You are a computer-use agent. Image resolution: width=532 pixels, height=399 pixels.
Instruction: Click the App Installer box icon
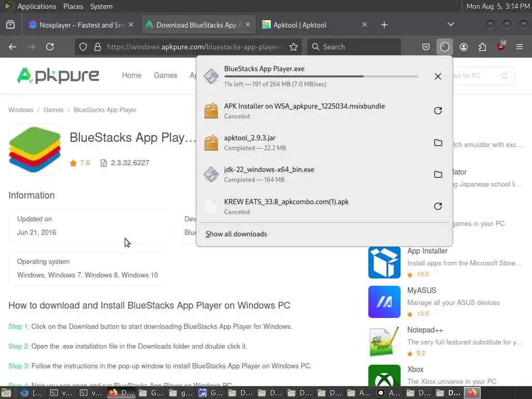[x=384, y=262]
